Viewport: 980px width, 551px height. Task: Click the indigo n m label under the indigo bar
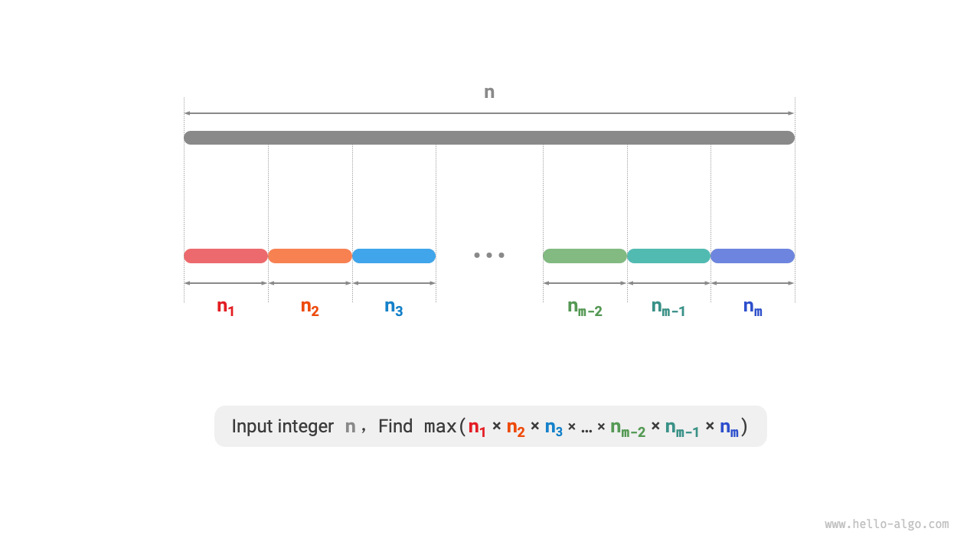753,308
